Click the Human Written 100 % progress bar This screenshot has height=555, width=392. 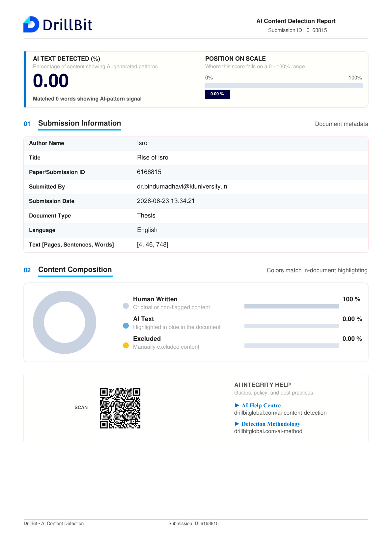coord(292,306)
